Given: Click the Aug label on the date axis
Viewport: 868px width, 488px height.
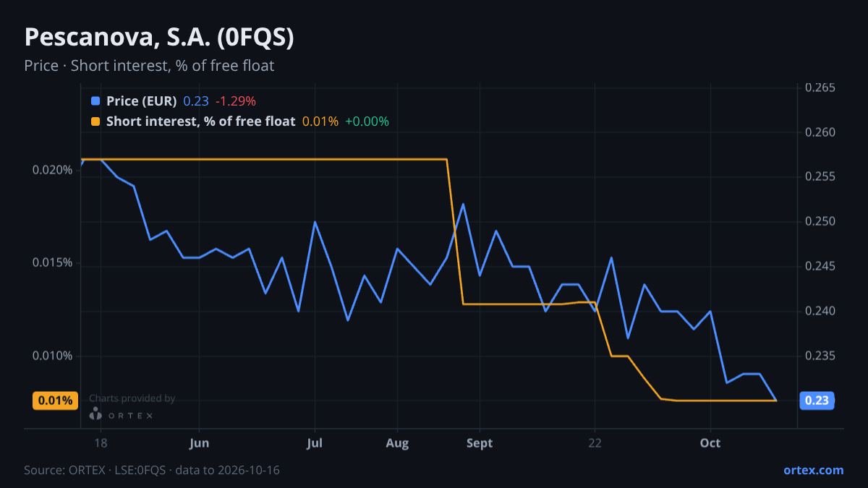Looking at the screenshot, I should [397, 443].
